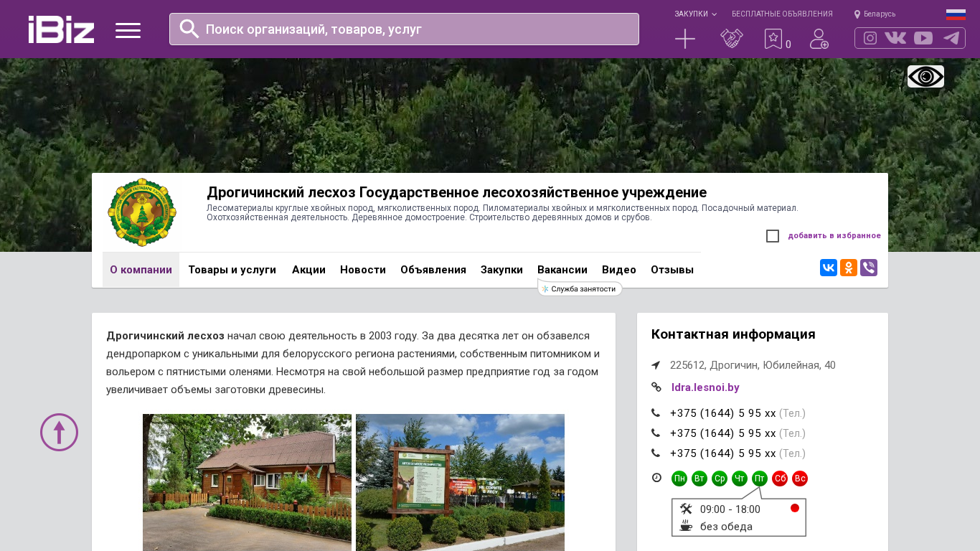Open the favorites bookmark star icon

point(773,39)
